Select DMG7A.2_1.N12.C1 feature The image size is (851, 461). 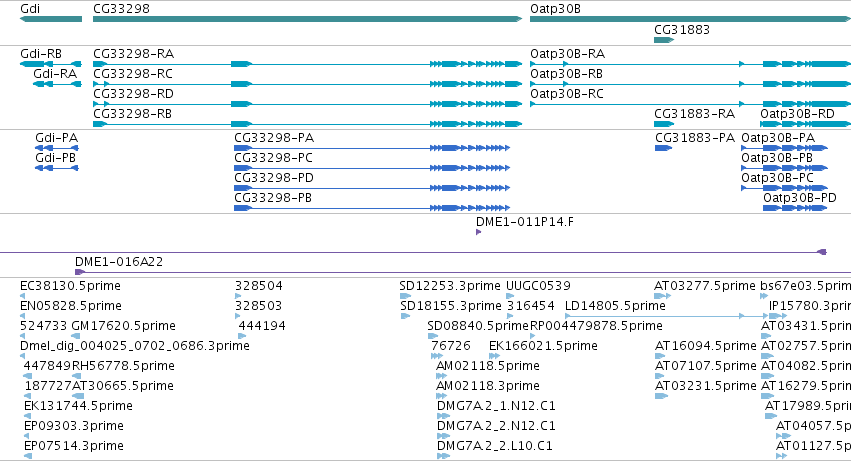point(496,407)
